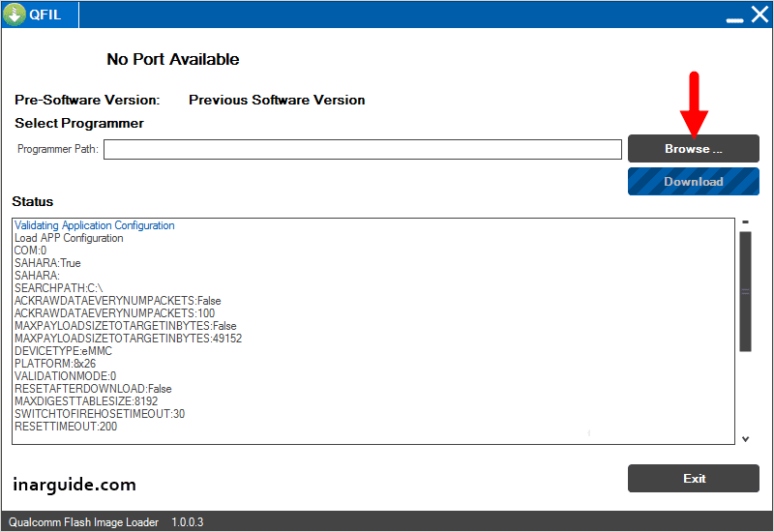This screenshot has height=532, width=774.
Task: Click the 'No Port Available' status text
Action: point(173,59)
